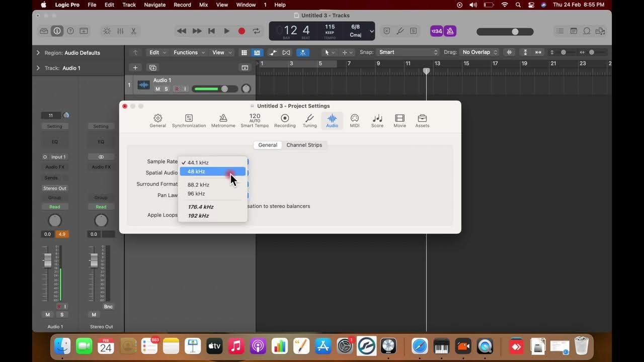Click the Audio 1 track waveform icon

coord(144,85)
